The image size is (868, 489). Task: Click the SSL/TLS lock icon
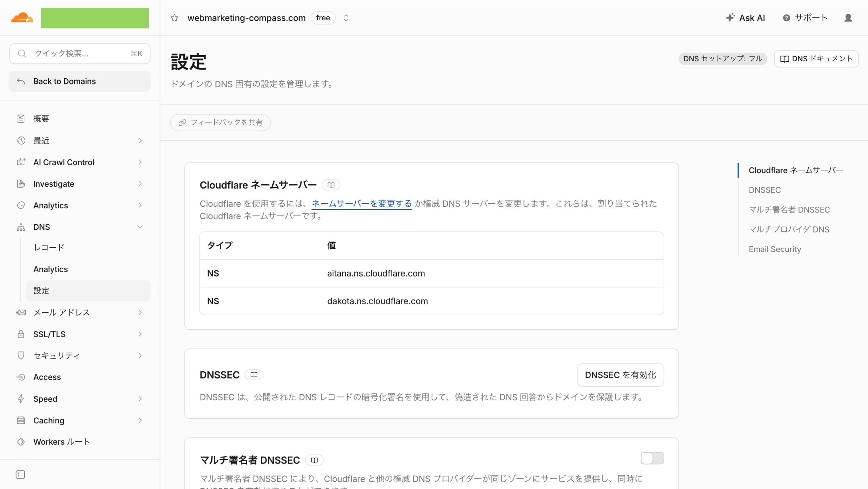tap(21, 334)
